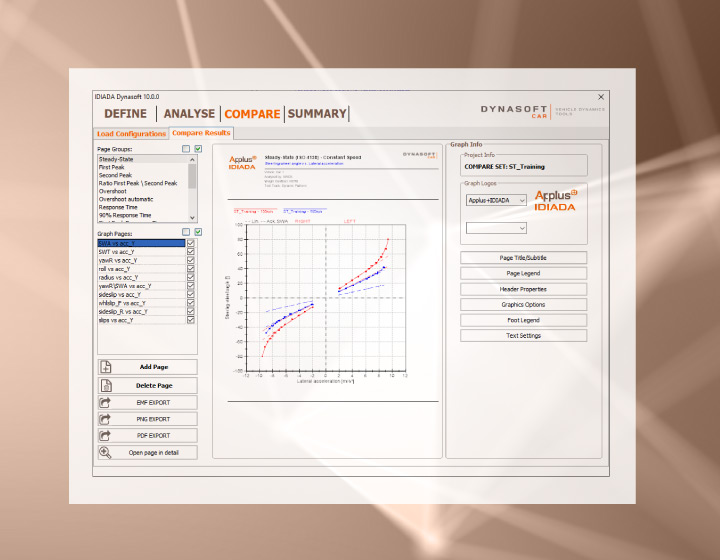The image size is (720, 560).
Task: Select SWT vs acc_Y graph page
Action: click(x=141, y=252)
